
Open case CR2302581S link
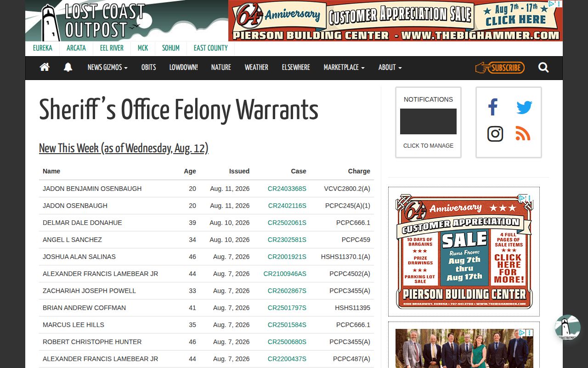287,240
